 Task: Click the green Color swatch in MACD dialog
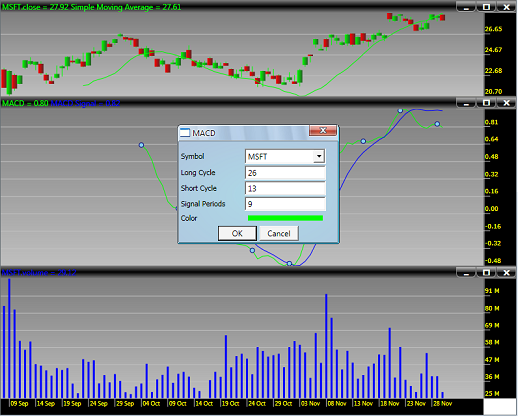coord(285,218)
